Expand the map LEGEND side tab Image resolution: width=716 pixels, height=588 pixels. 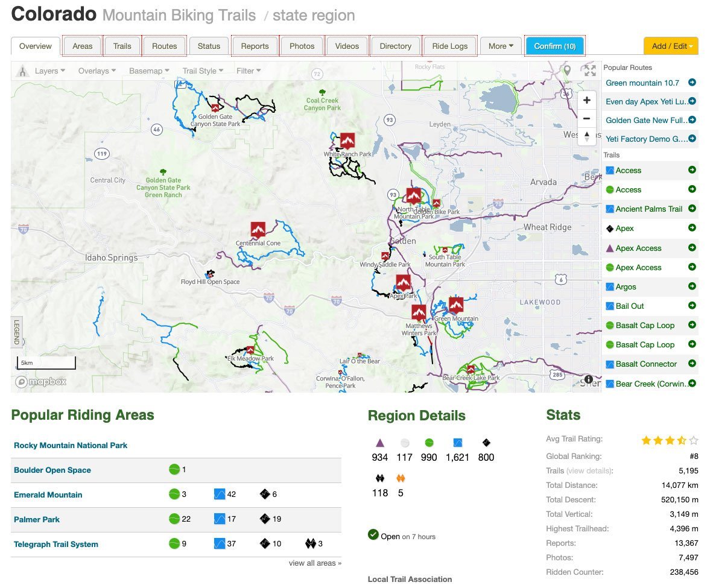17,332
